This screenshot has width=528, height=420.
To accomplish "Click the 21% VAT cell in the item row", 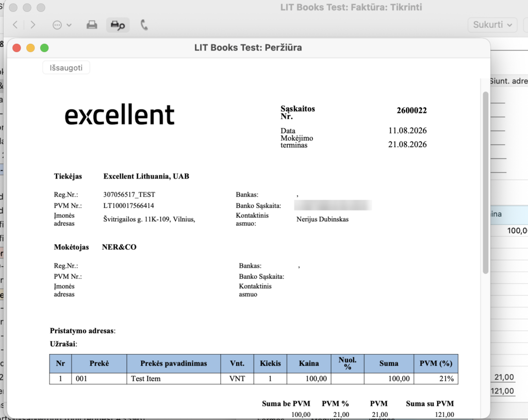I will 436,379.
